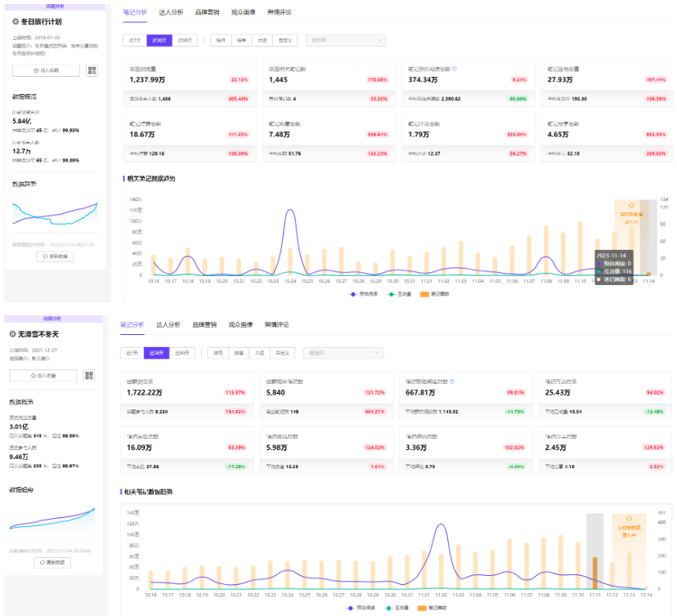Click the 1,445 related notes card
The width and height of the screenshot is (677, 616).
(x=329, y=83)
